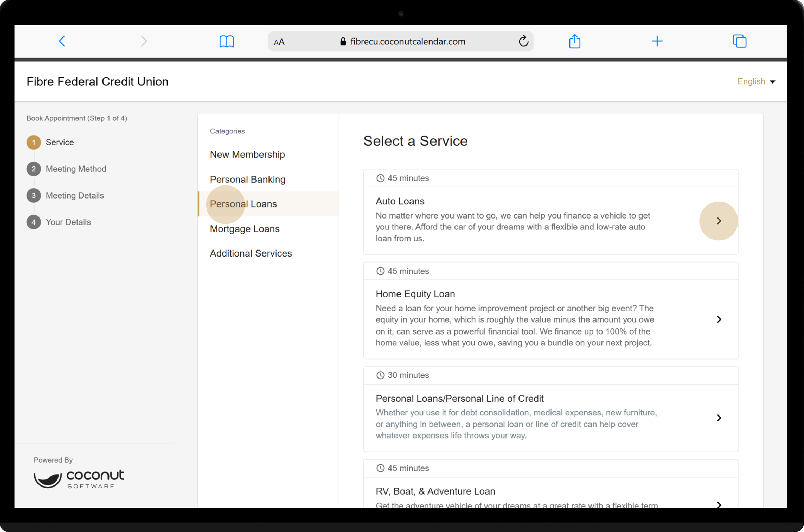Viewport: 804px width, 532px height.
Task: Select step 4 Your Details
Action: pos(59,222)
